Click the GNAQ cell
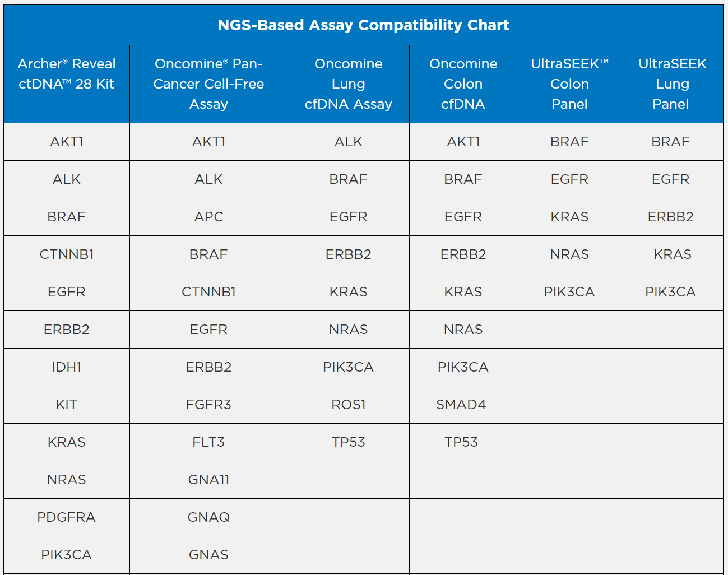 [208, 517]
